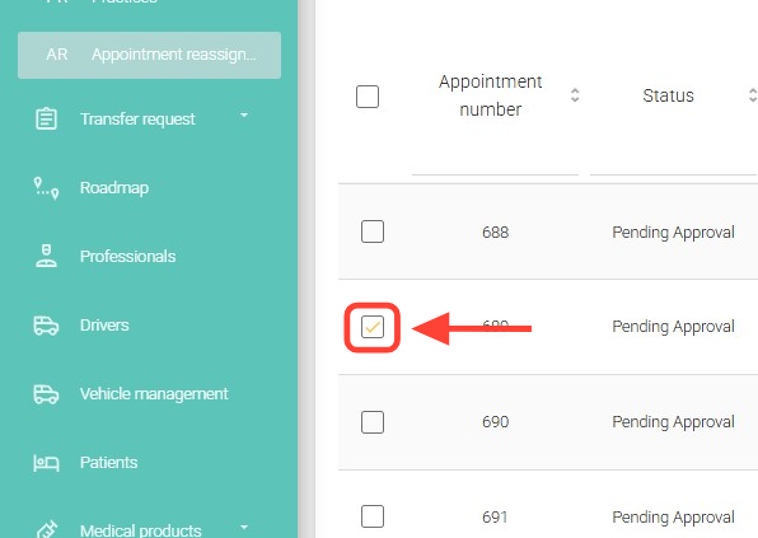This screenshot has width=758, height=538.
Task: Sort by Status column arrows
Action: (x=752, y=96)
